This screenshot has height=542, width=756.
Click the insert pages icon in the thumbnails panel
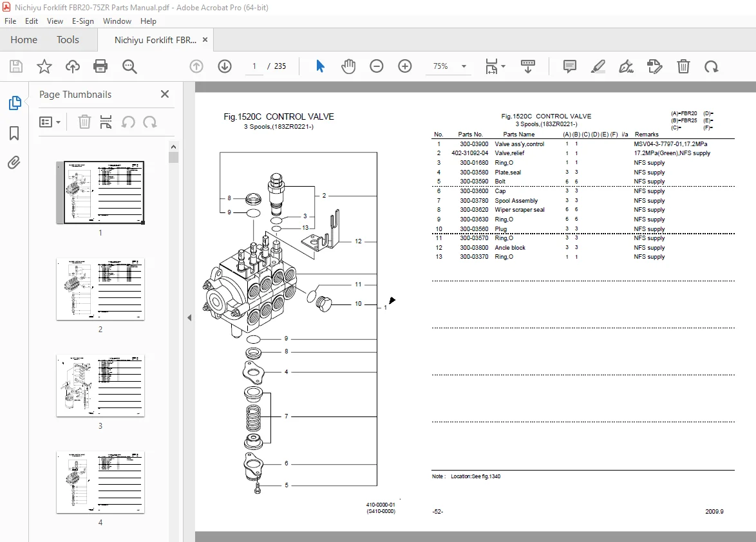click(x=106, y=122)
